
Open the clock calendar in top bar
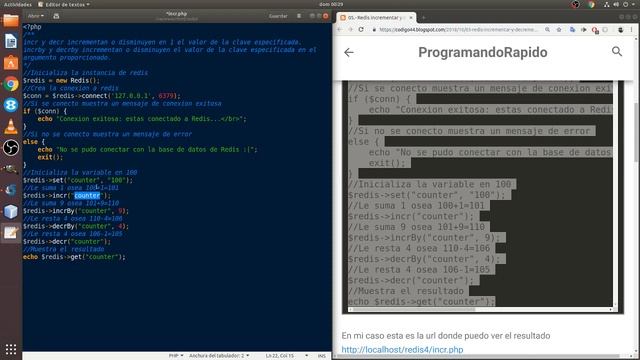tap(331, 4)
